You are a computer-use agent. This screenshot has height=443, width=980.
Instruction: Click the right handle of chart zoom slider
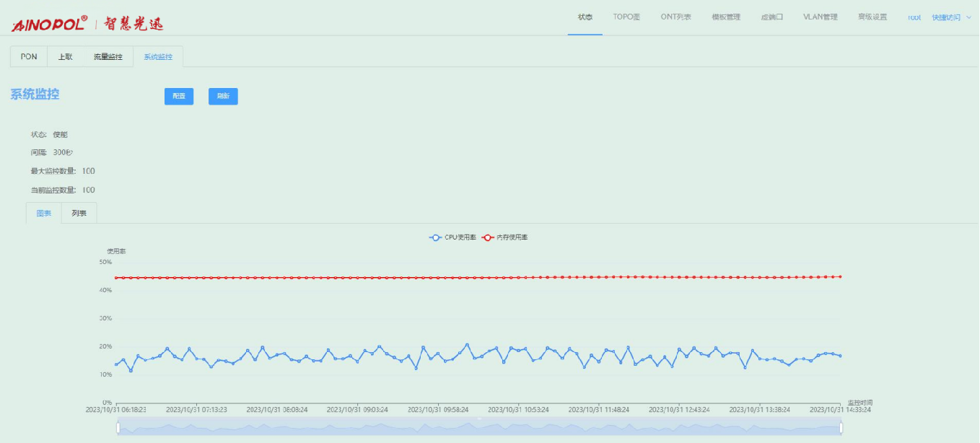[x=841, y=428]
